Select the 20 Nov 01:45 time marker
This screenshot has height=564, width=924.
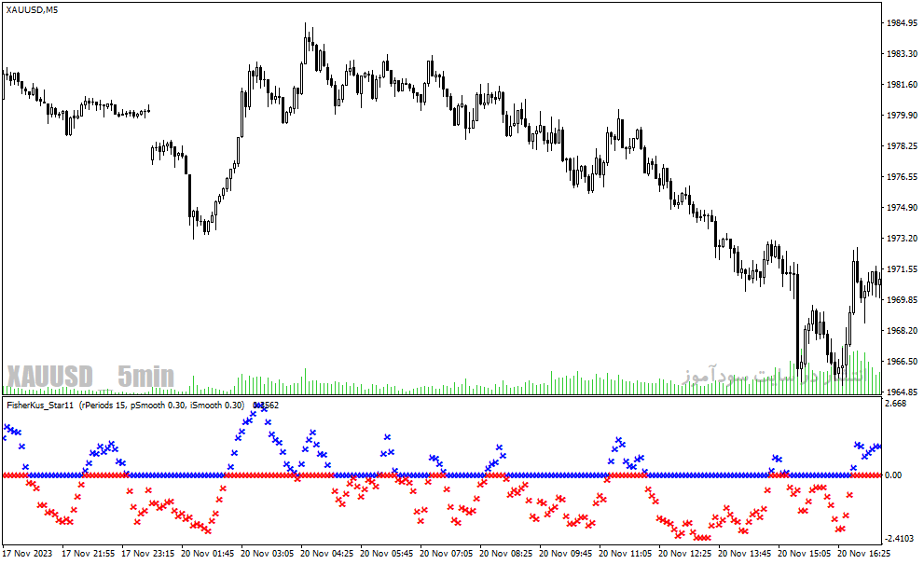[207, 554]
